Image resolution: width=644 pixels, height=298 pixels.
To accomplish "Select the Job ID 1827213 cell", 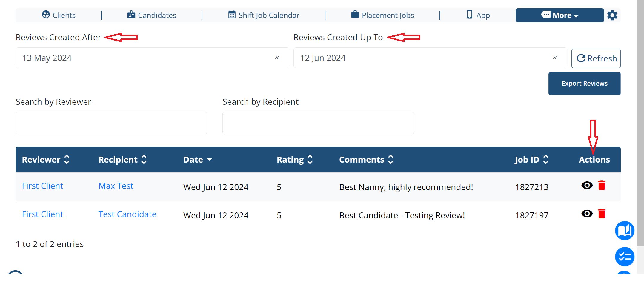I will [x=532, y=187].
